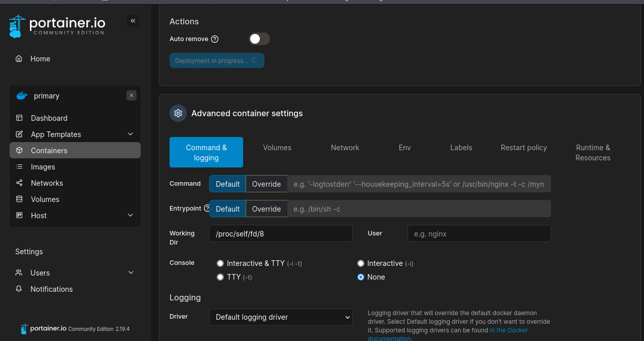Switch to the Labels tab
The height and width of the screenshot is (341, 644).
click(x=461, y=148)
